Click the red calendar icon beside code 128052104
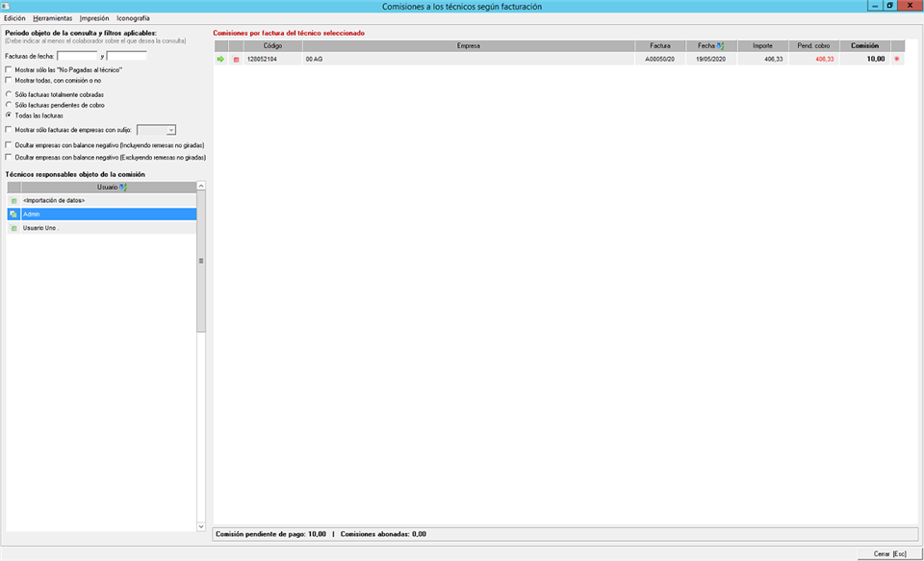 (x=236, y=60)
